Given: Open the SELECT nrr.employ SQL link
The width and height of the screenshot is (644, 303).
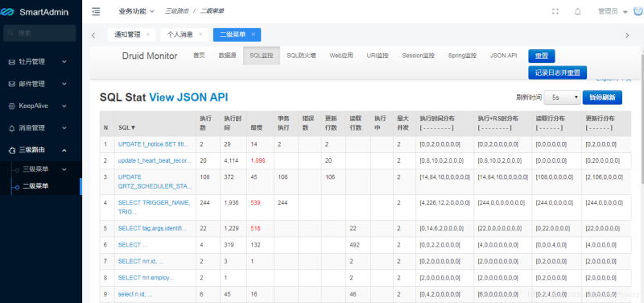Looking at the screenshot, I should 146,277.
